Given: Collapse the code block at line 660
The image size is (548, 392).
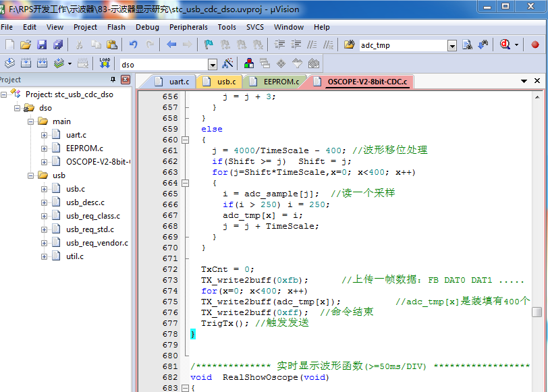Looking at the screenshot, I should (185, 140).
